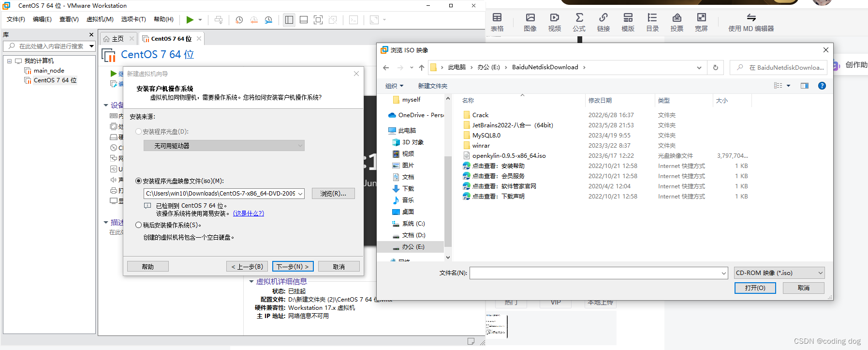Image resolution: width=868 pixels, height=350 pixels.
Task: Enter full screen mode icon in VMware toolbar
Action: click(318, 20)
